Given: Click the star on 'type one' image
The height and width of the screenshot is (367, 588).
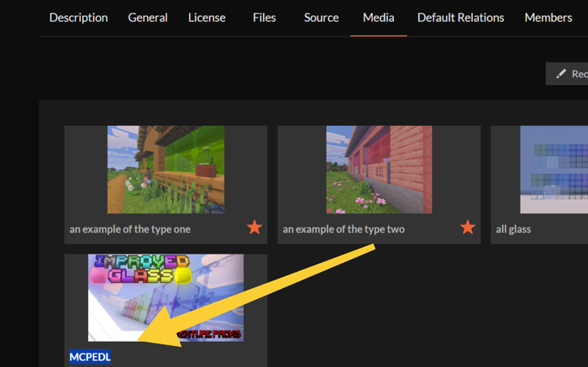Looking at the screenshot, I should tap(255, 228).
